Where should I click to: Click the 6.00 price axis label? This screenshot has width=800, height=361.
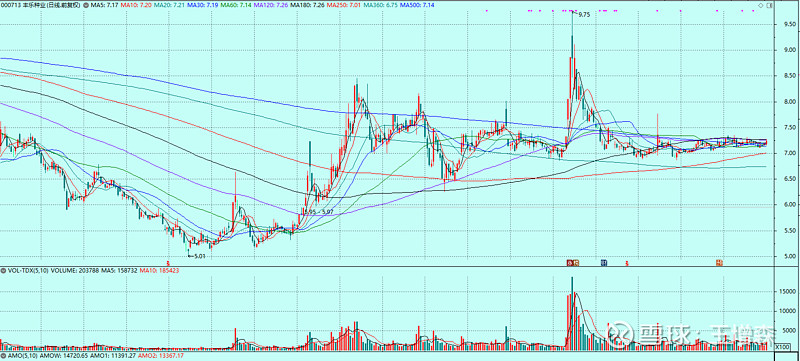790,204
